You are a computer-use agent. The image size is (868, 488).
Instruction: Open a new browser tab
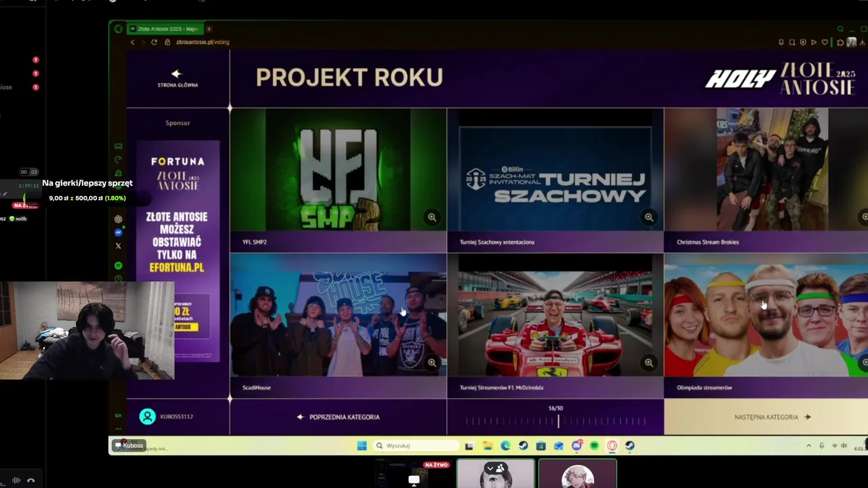(209, 28)
